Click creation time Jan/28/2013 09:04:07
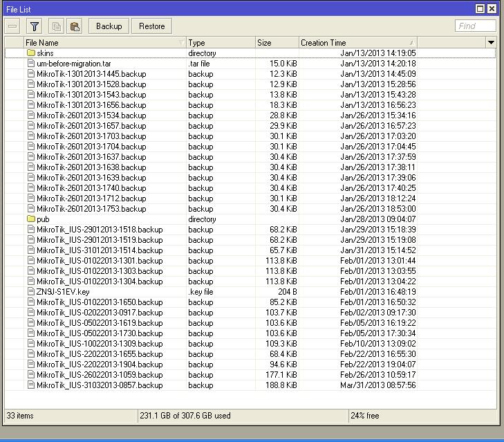This screenshot has height=442, width=504. 378,219
